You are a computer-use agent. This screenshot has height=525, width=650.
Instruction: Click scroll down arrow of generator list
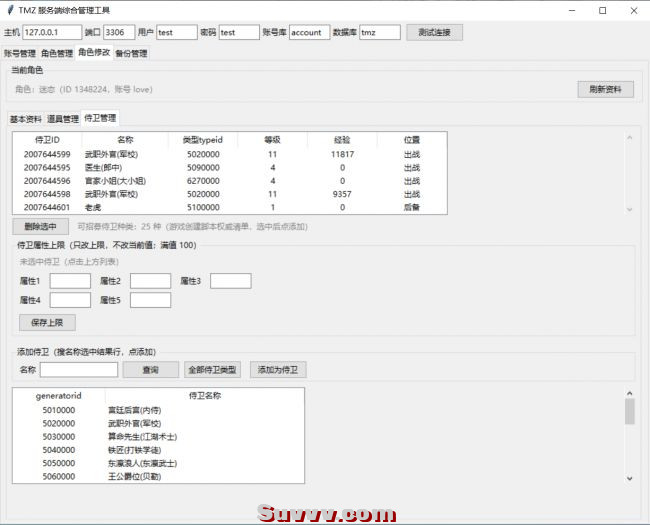[629, 478]
